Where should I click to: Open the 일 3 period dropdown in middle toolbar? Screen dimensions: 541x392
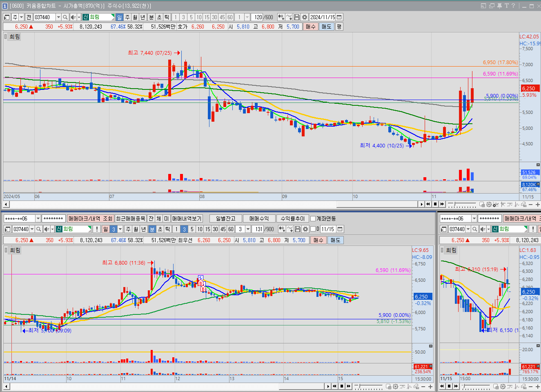pos(120,229)
